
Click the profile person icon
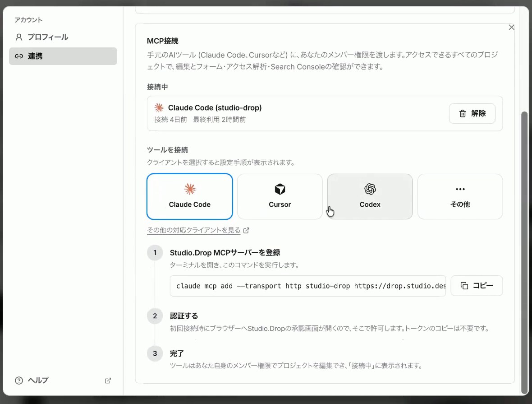19,37
